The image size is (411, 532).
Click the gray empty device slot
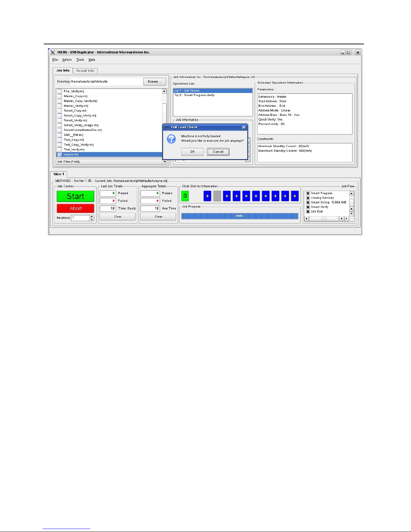(217, 196)
